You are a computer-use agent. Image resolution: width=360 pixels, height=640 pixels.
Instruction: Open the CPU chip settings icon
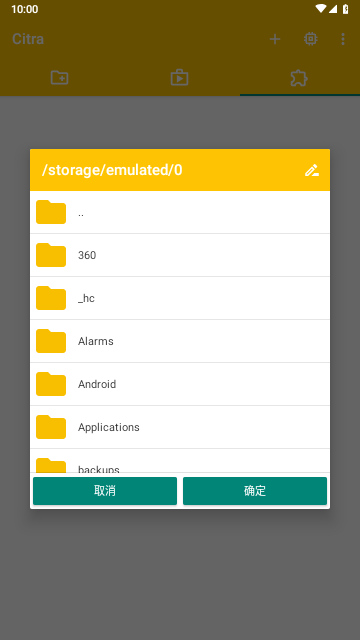tap(311, 39)
